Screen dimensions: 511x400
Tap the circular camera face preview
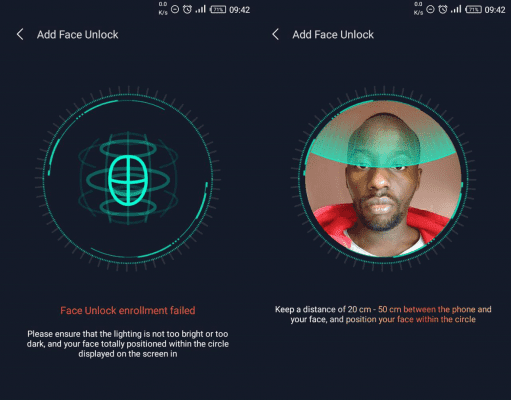[383, 179]
